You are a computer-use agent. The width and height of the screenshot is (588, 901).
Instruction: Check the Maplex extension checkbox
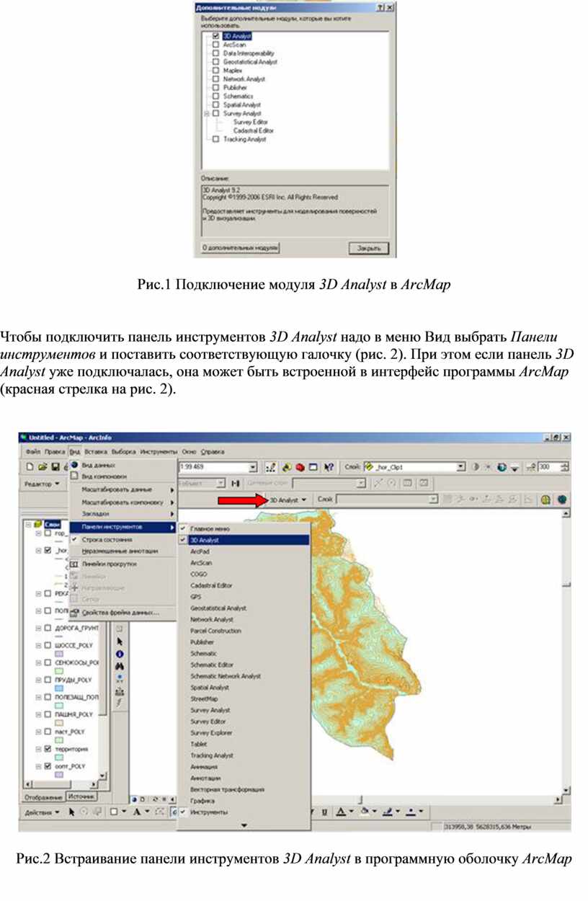[215, 70]
